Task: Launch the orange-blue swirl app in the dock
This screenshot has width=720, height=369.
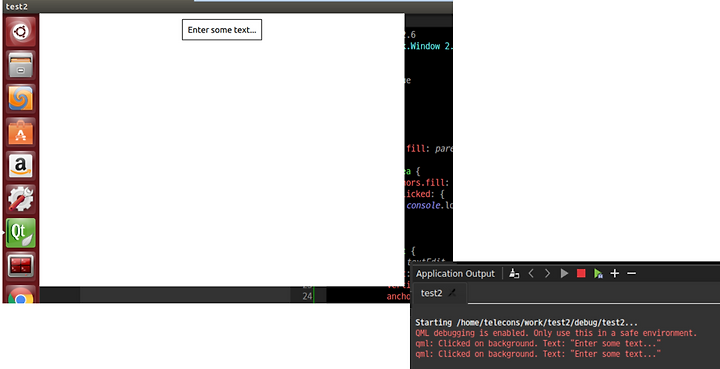Action: click(x=20, y=99)
